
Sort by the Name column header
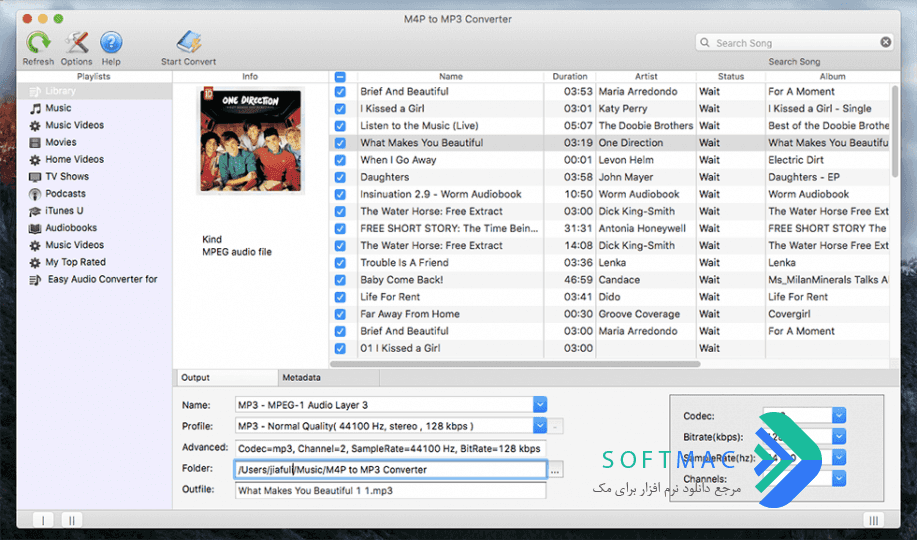coord(450,76)
